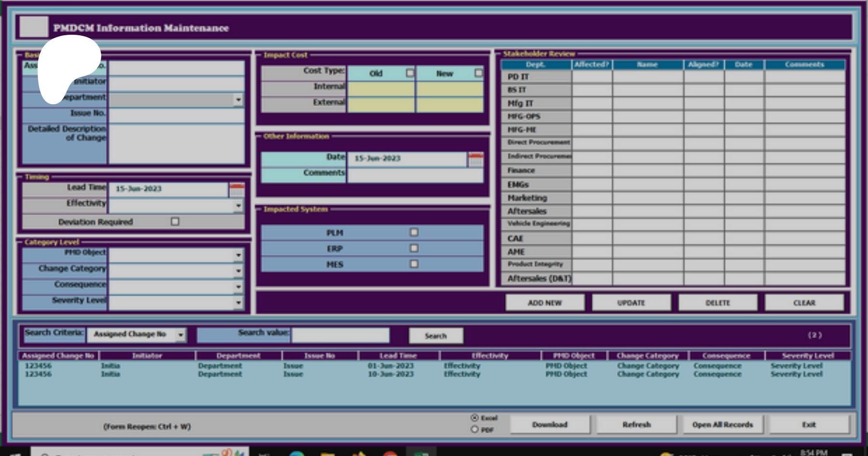The image size is (868, 456).
Task: Enable the Deviation Required checkbox
Action: (x=175, y=221)
